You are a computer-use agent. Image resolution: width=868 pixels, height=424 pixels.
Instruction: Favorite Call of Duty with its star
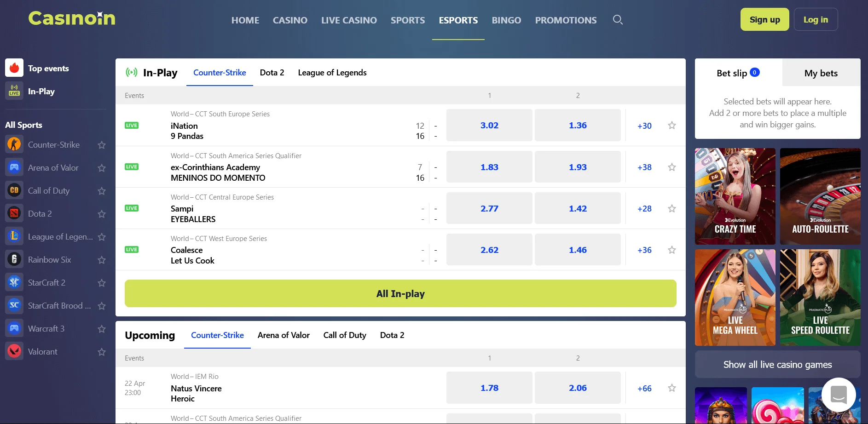[x=102, y=191]
